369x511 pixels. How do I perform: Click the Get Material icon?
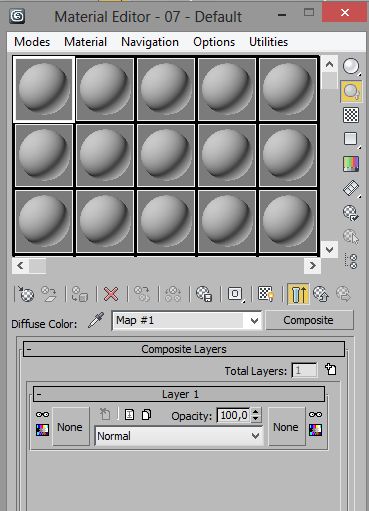pyautogui.click(x=26, y=294)
